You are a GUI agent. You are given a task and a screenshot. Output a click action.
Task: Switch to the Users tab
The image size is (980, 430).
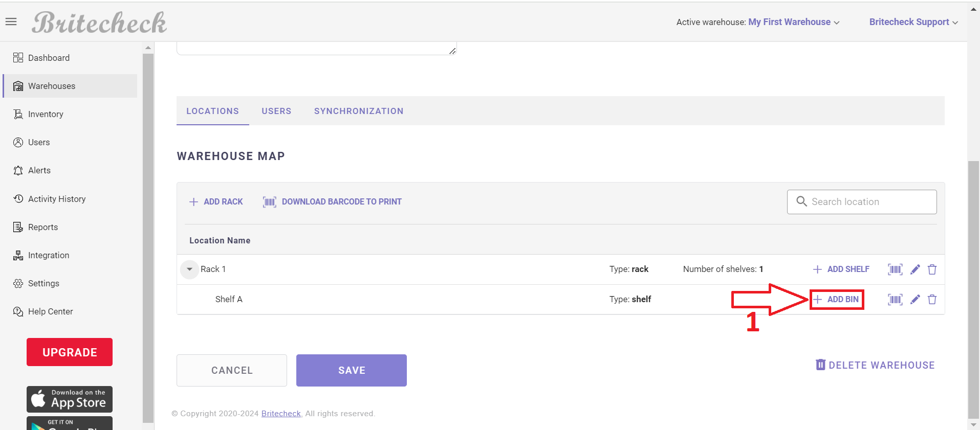pos(276,111)
